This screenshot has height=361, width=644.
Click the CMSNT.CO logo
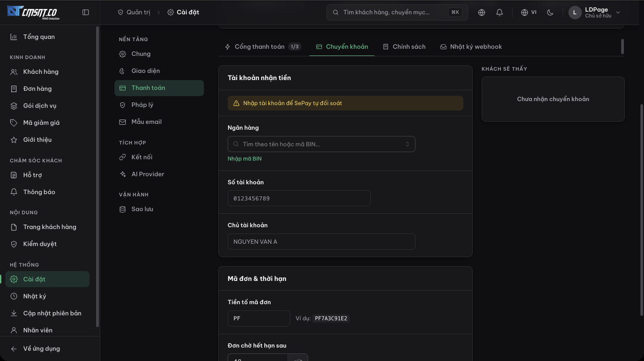[33, 13]
